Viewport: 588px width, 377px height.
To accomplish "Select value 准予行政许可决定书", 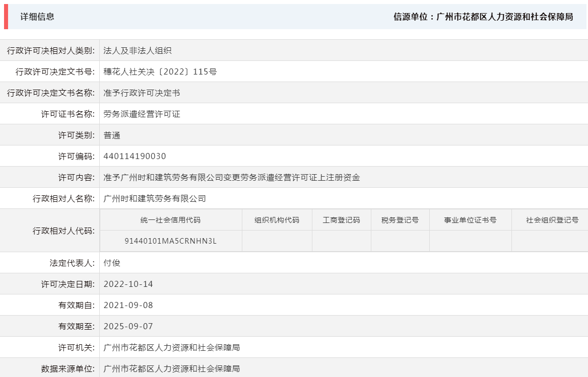I will [142, 93].
